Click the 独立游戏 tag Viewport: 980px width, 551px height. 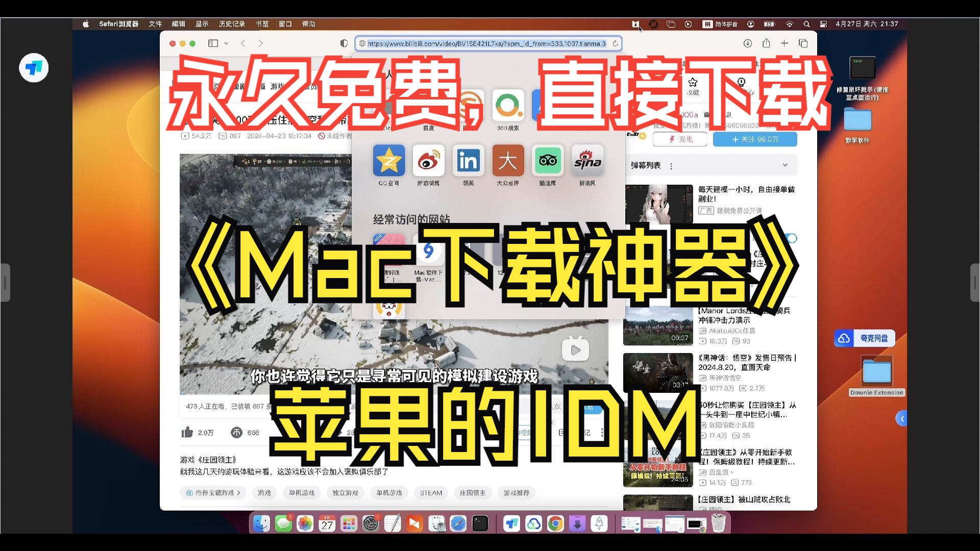346,493
